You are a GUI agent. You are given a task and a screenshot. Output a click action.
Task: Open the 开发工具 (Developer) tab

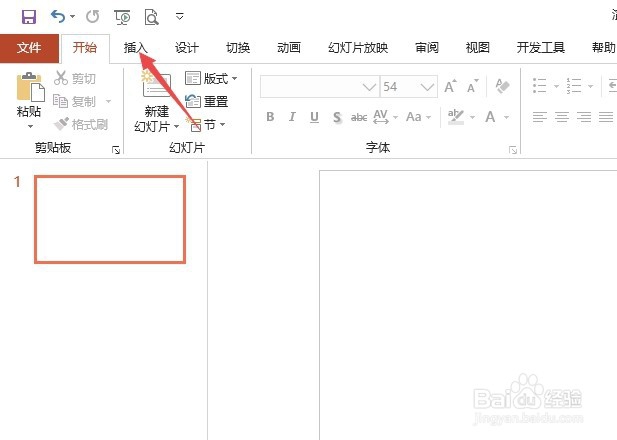[541, 48]
